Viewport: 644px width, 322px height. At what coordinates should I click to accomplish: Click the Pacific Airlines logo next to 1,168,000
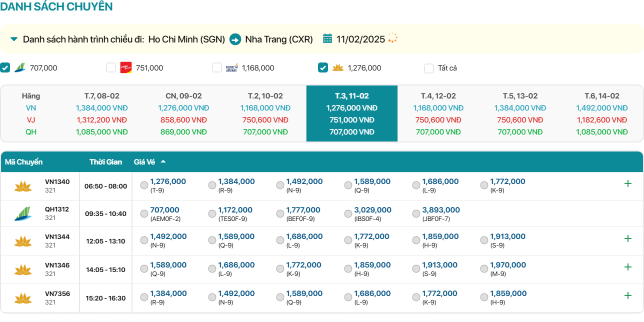pos(231,68)
